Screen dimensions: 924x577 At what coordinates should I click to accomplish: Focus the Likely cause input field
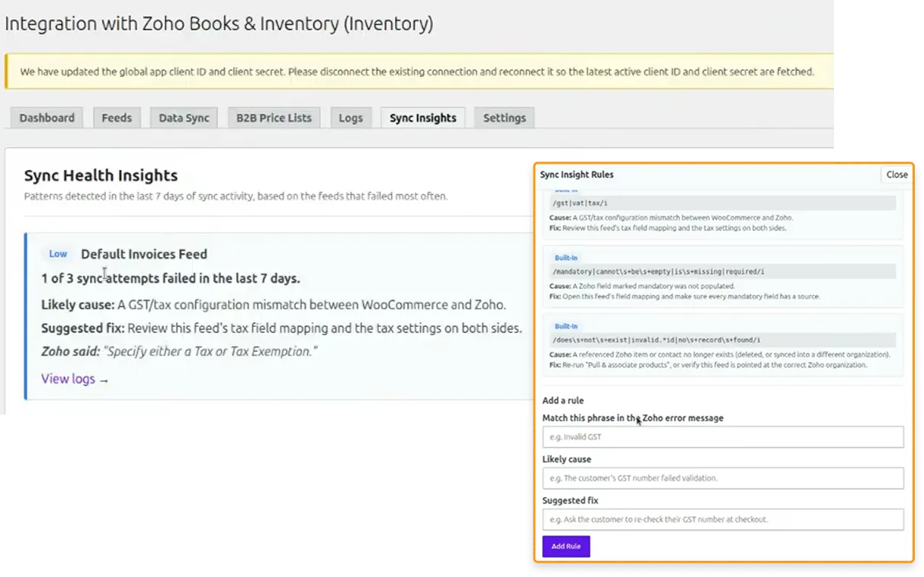pyautogui.click(x=723, y=478)
